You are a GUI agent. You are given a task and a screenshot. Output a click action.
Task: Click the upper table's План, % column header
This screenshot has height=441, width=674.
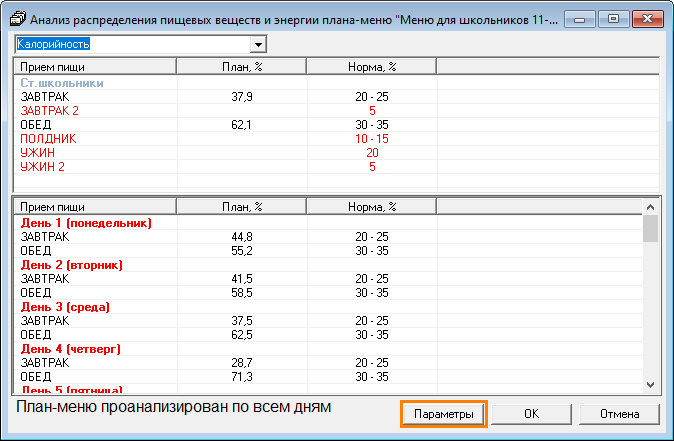coord(241,67)
